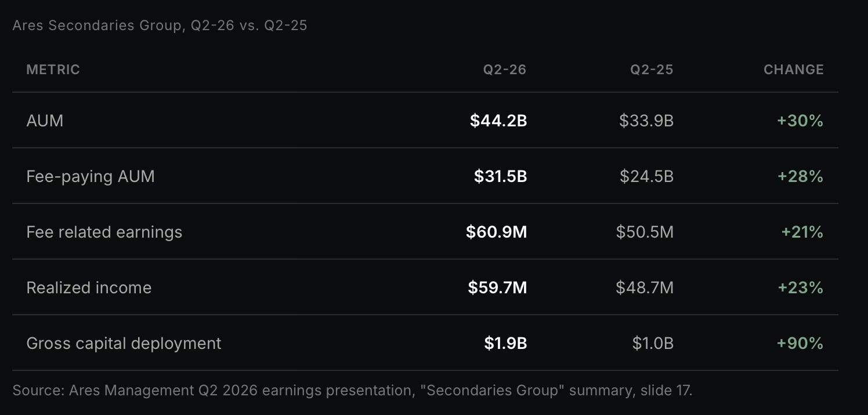Select the Gross capital deployment label

(x=124, y=343)
